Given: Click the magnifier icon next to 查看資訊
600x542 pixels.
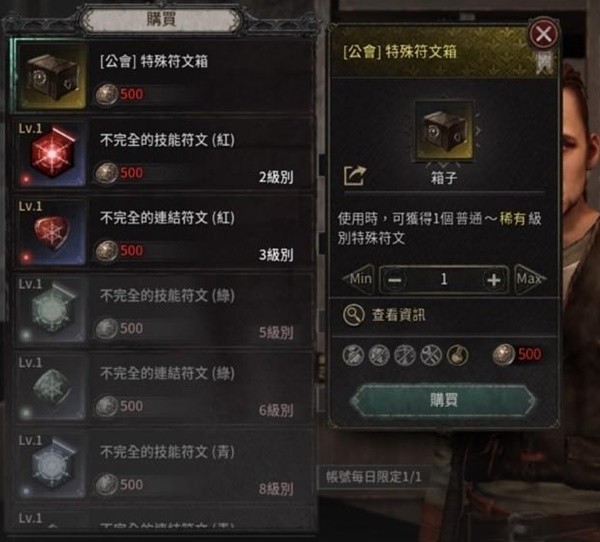Looking at the screenshot, I should 353,315.
